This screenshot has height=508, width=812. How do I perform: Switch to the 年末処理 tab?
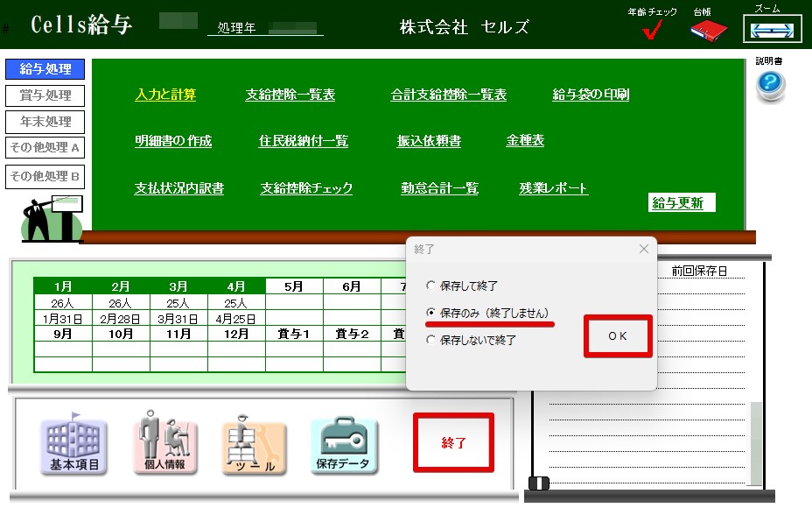pos(45,122)
